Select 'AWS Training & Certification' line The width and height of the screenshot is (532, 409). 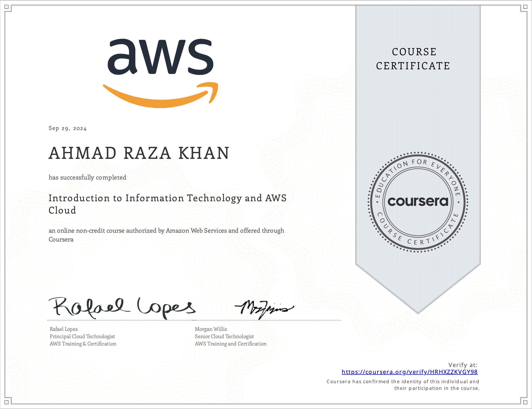point(83,344)
